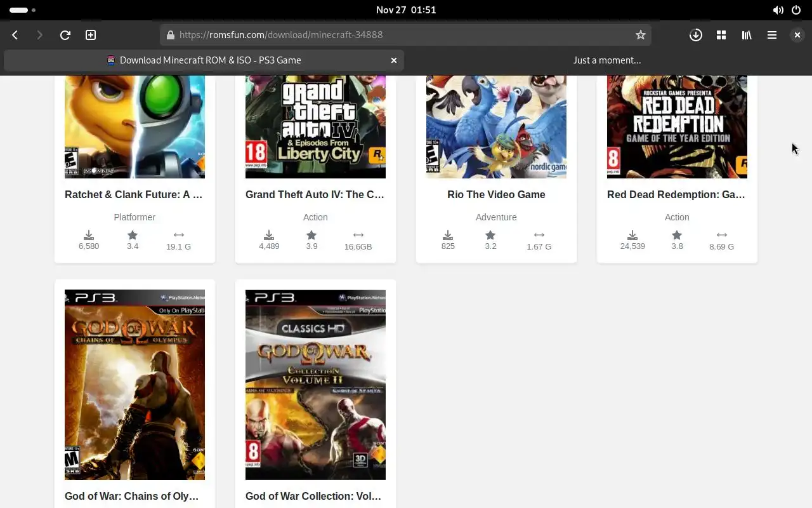Open Red Dead Redemption cover image

tap(677, 126)
